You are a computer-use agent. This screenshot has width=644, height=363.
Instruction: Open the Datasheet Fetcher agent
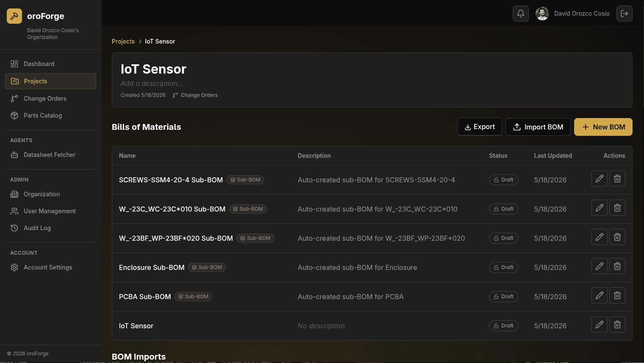[50, 155]
